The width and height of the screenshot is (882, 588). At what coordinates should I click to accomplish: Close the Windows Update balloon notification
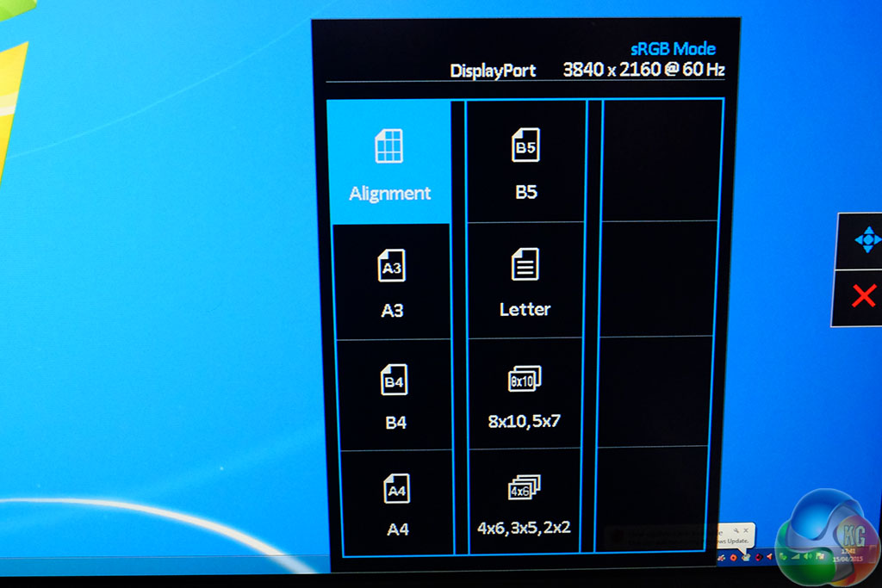click(746, 530)
